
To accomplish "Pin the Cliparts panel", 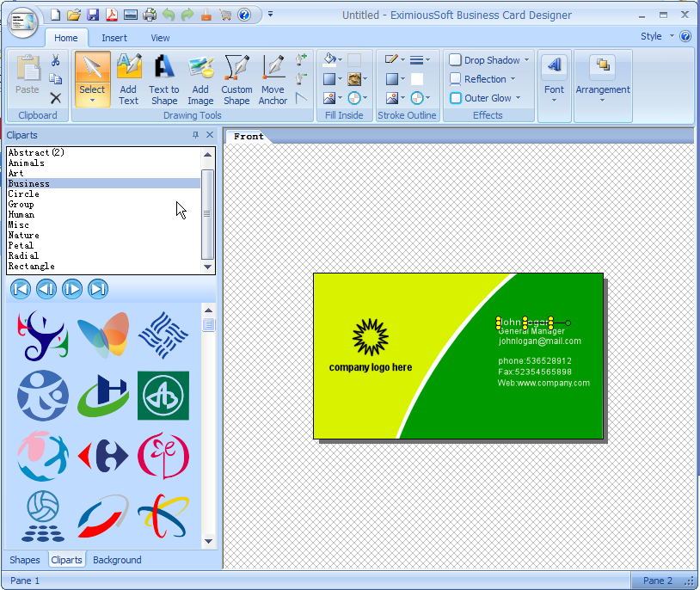I will [195, 135].
